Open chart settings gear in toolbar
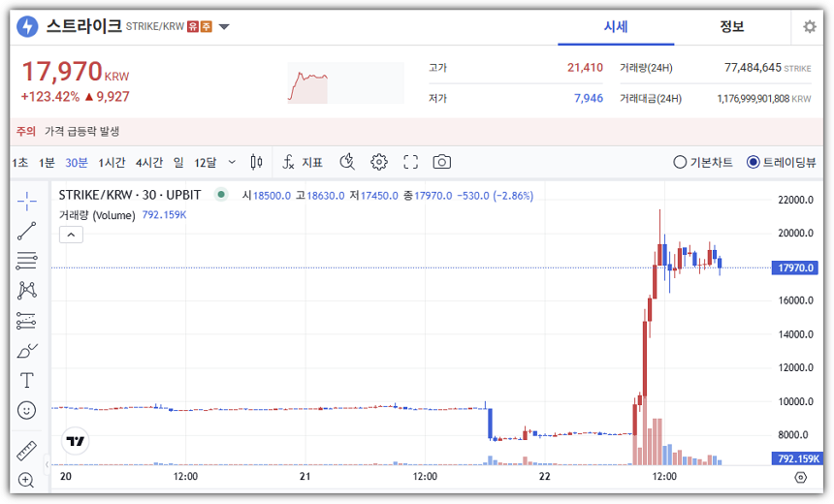Viewport: 834px width, 504px height. 379,162
